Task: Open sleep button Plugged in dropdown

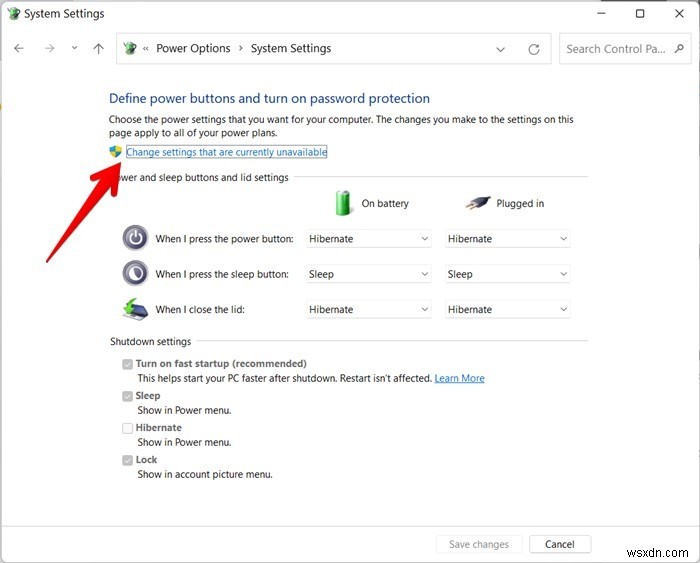Action: pyautogui.click(x=508, y=274)
